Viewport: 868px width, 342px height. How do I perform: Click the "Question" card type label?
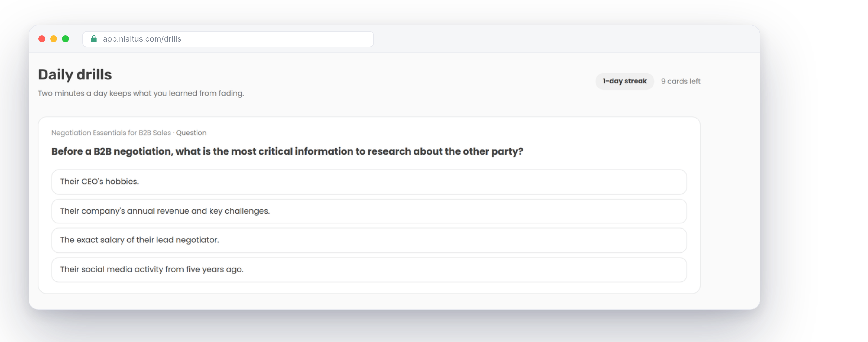[191, 133]
